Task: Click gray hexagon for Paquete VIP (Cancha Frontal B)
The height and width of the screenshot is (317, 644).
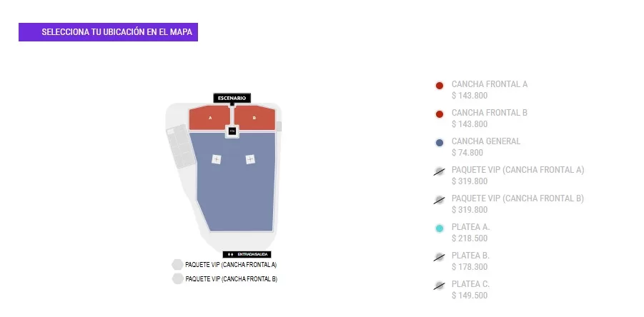Action: (177, 279)
